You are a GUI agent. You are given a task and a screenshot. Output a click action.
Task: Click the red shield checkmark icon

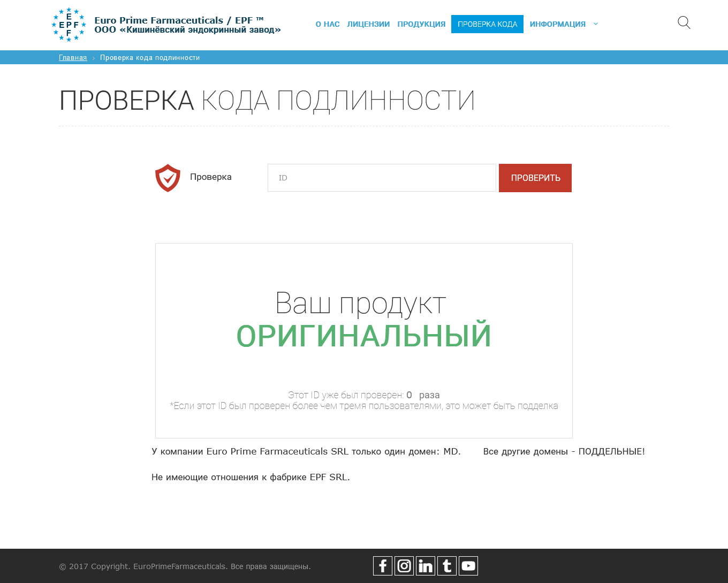(x=168, y=178)
